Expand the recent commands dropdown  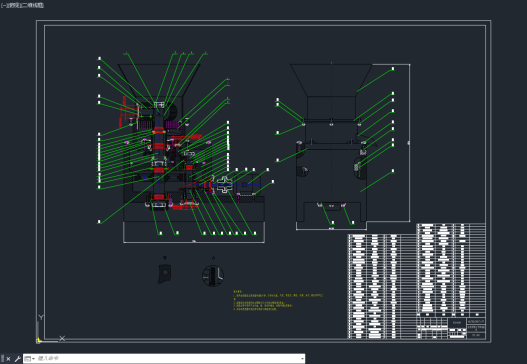click(30, 359)
